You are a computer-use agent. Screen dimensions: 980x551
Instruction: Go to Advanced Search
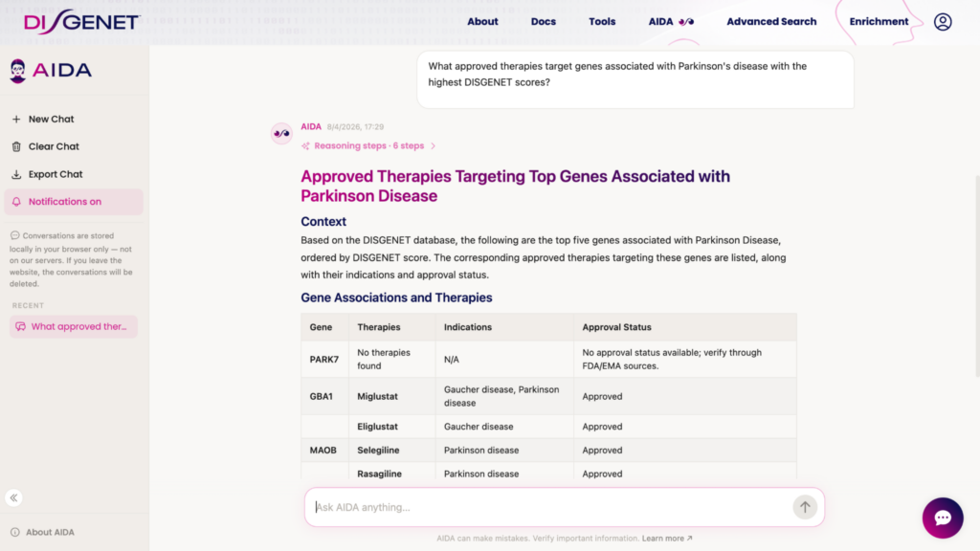click(771, 21)
